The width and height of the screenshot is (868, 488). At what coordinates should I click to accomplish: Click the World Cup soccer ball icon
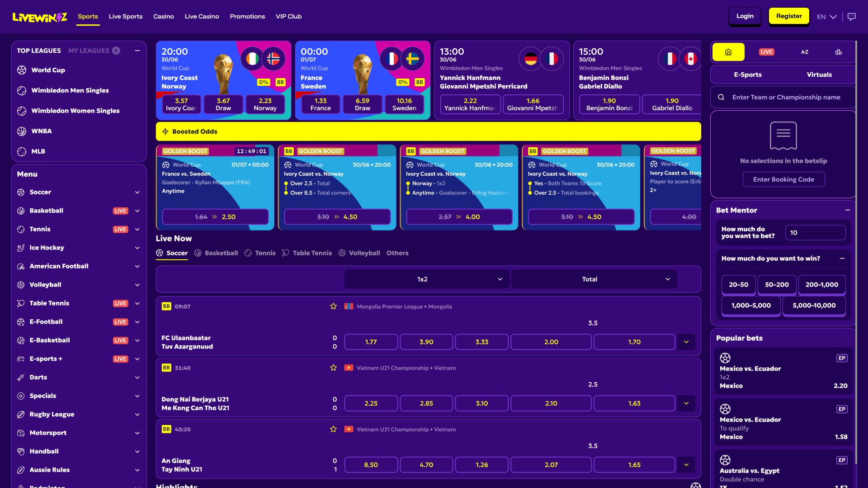(22, 70)
